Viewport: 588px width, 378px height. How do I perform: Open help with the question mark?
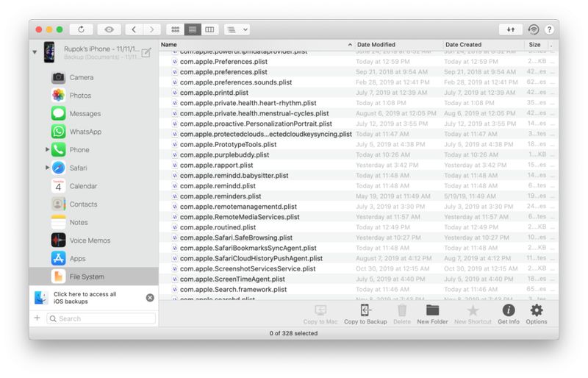[x=549, y=29]
